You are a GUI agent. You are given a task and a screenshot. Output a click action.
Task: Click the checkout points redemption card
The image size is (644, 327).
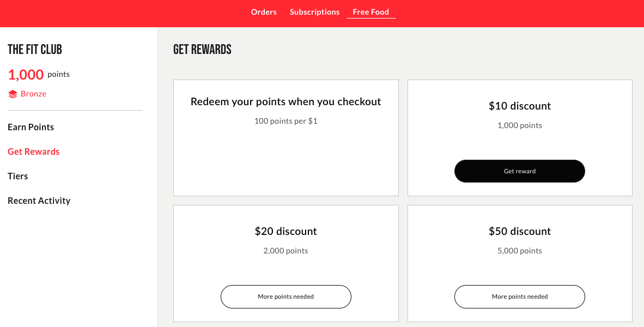(285, 137)
